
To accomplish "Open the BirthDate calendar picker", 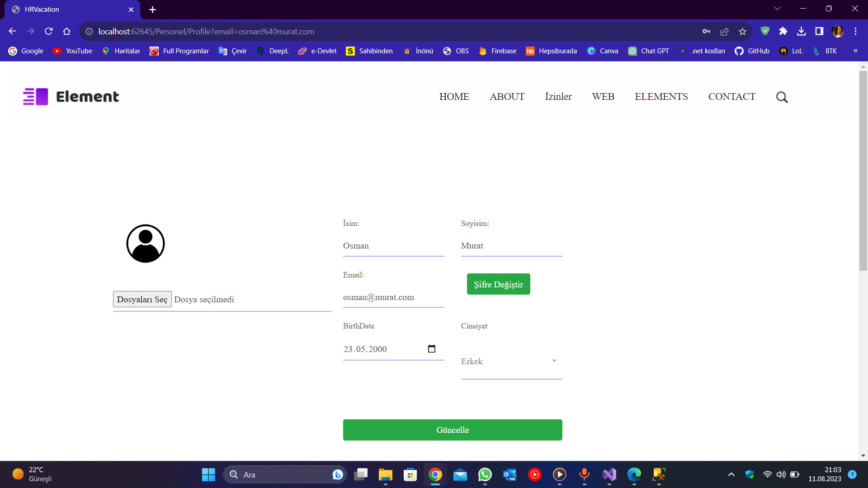I will pos(432,348).
